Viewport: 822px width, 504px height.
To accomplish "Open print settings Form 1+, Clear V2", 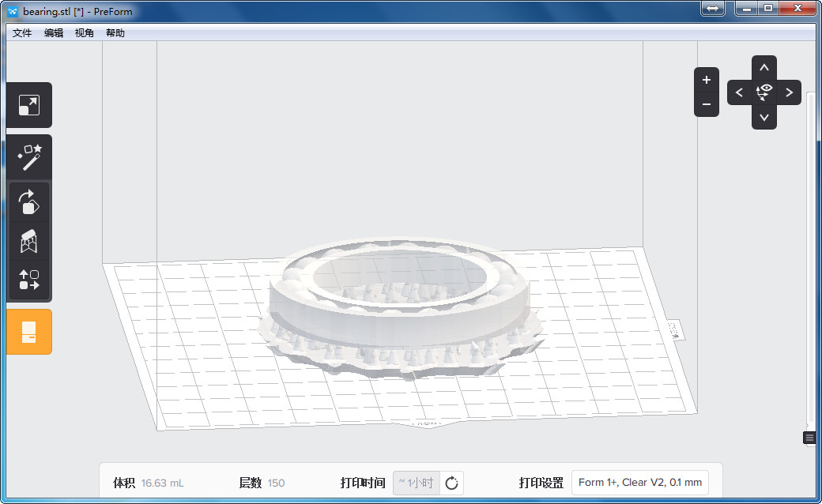I will pos(640,483).
